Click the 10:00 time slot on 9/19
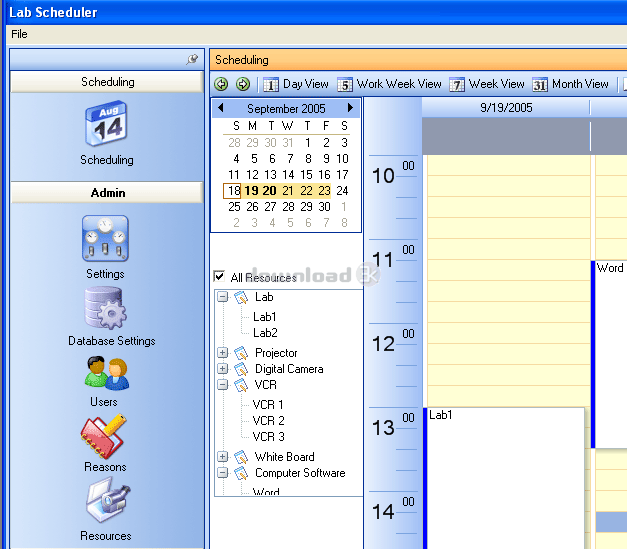Viewport: 627px width, 549px height. (509, 166)
